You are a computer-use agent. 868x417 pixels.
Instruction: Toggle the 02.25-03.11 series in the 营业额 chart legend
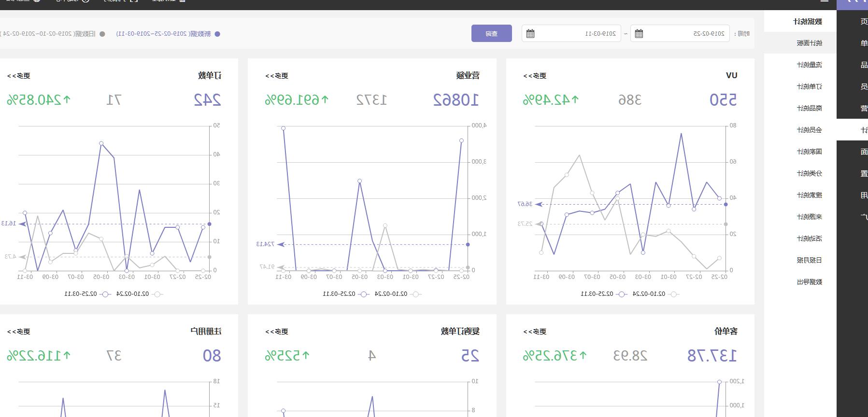[346, 294]
